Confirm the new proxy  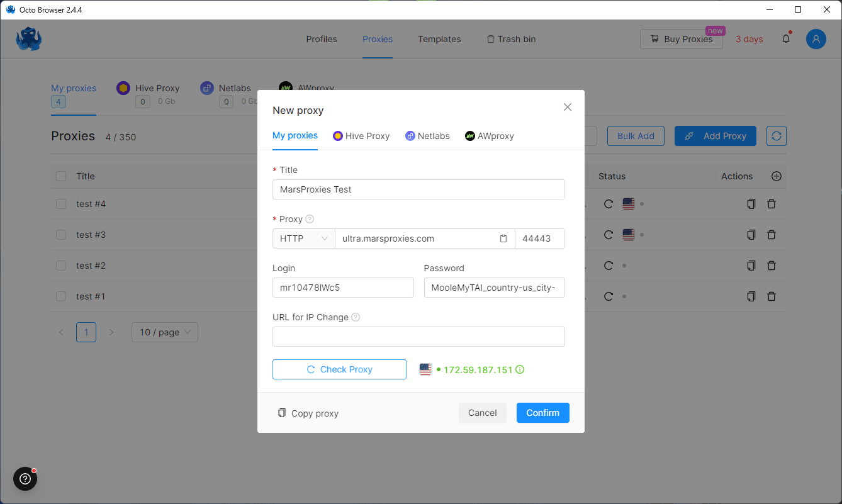click(x=543, y=413)
